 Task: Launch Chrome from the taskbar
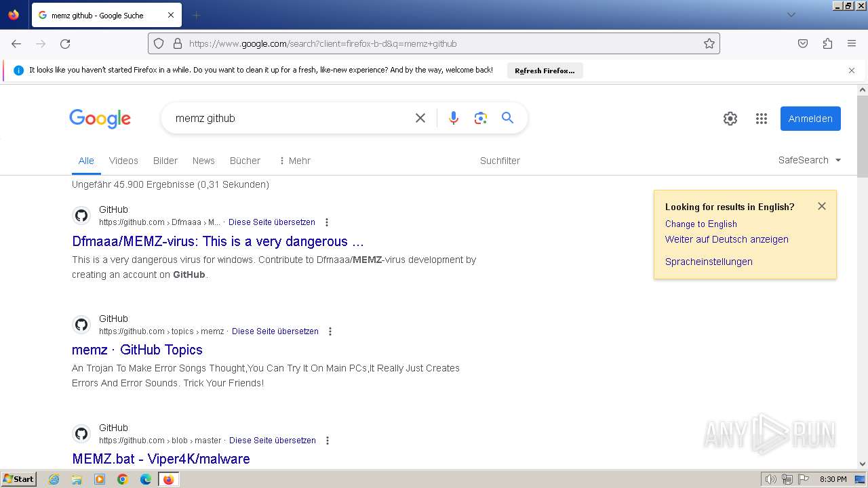tap(123, 479)
